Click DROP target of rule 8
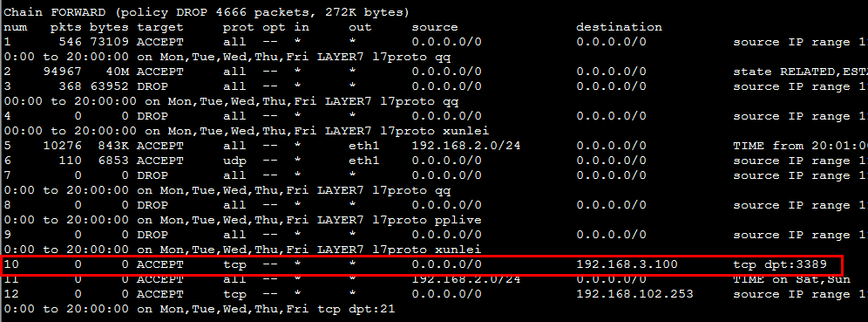Viewport: 868px width, 322px height. (x=153, y=205)
